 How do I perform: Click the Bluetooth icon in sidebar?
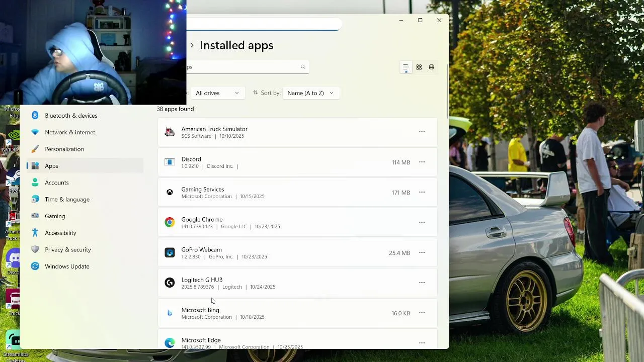coord(35,116)
